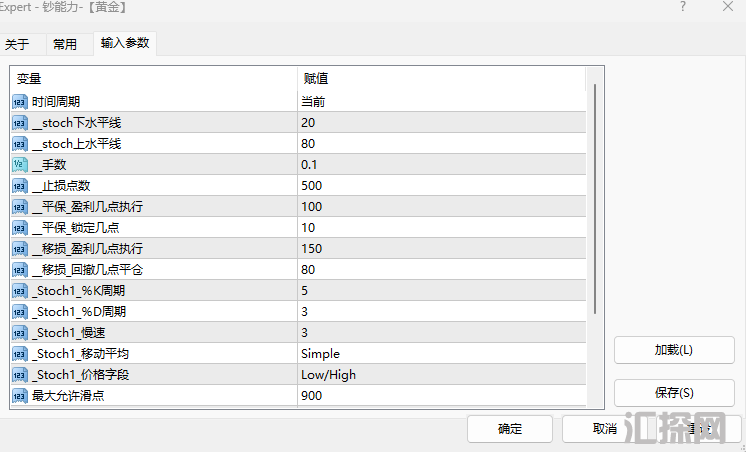Select the _Stoch1_%D周期 variable name
Image resolution: width=746 pixels, height=452 pixels.
[79, 312]
